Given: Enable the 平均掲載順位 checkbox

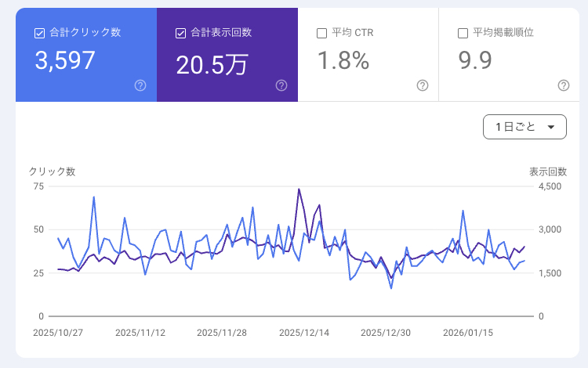Looking at the screenshot, I should tap(463, 33).
